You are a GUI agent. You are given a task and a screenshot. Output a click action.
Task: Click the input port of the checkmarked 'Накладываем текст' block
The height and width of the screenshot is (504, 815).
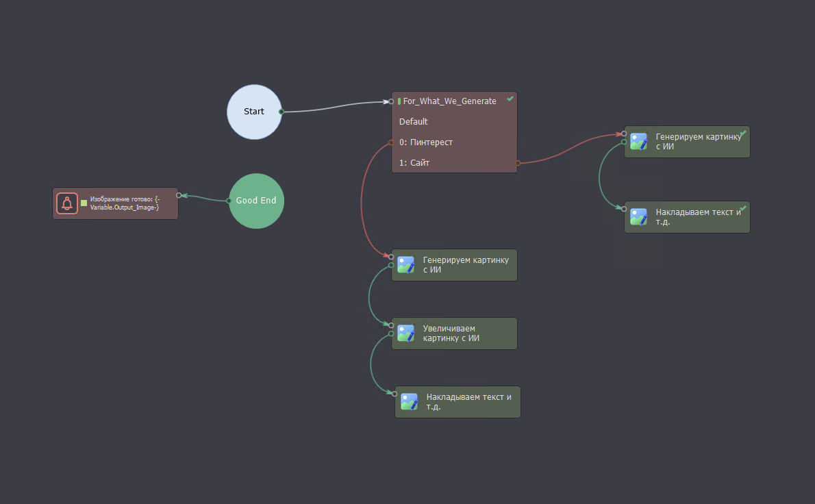pyautogui.click(x=624, y=209)
